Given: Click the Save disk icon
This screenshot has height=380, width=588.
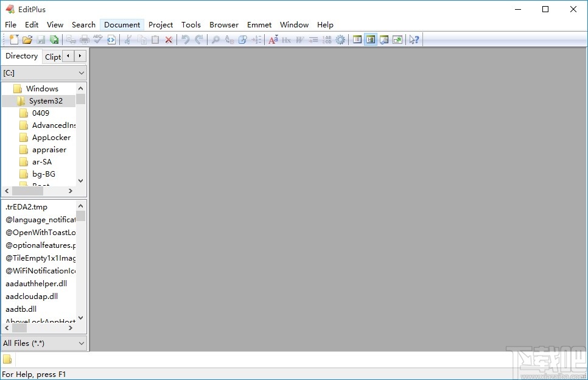Looking at the screenshot, I should pos(41,40).
